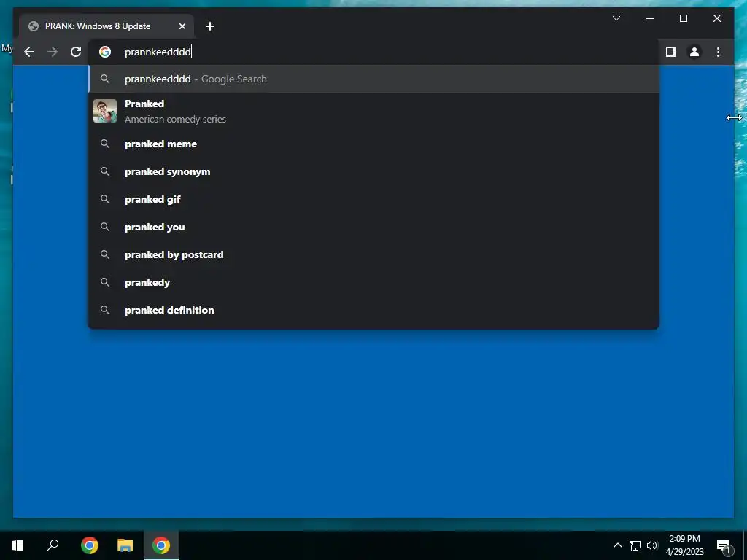Minimize the Chrome window
Viewport: 747px width, 560px height.
tap(650, 18)
